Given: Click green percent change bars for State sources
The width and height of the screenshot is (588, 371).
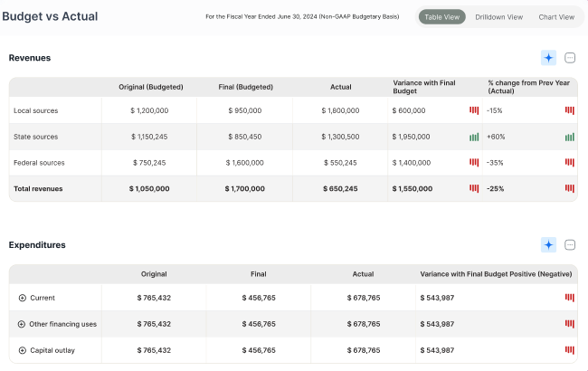Looking at the screenshot, I should 569,137.
